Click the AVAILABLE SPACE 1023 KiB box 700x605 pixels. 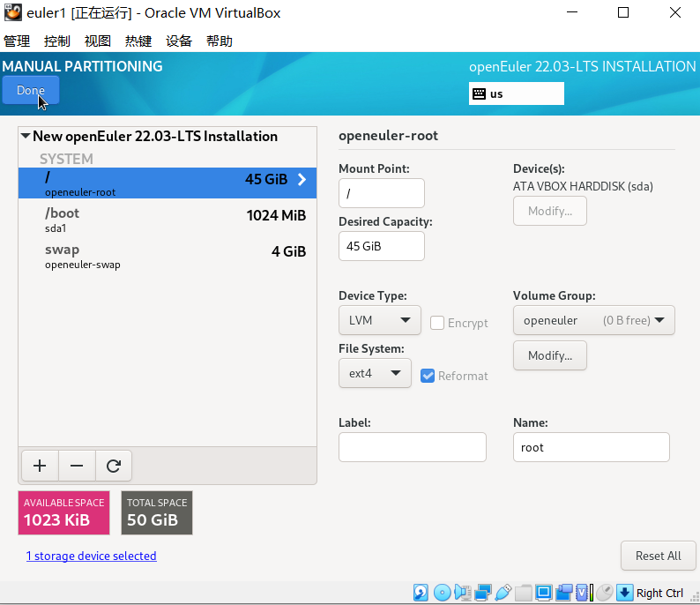63,512
